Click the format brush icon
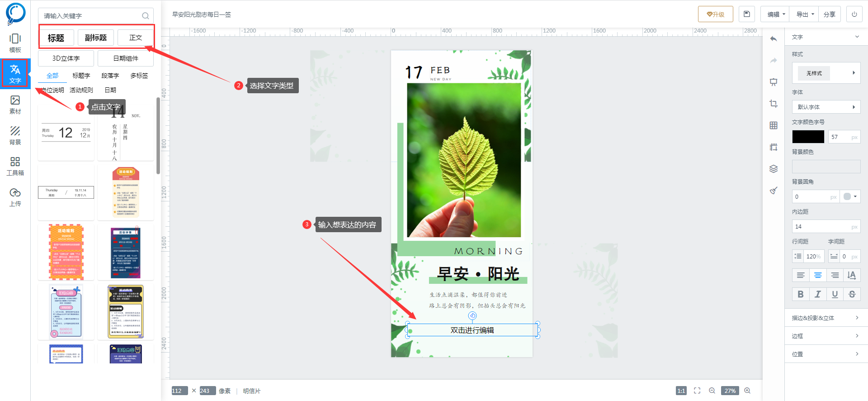Image resolution: width=868 pixels, height=401 pixels. (x=774, y=191)
